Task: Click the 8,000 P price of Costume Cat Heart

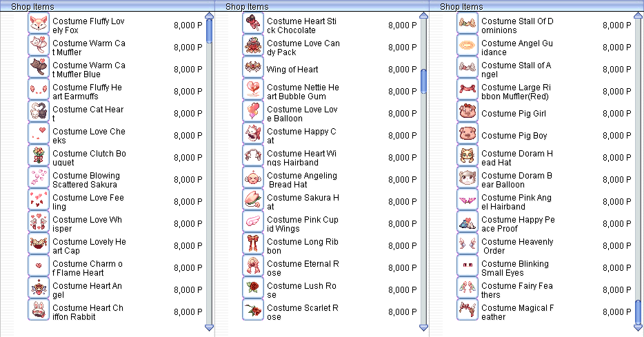Action: click(x=188, y=113)
